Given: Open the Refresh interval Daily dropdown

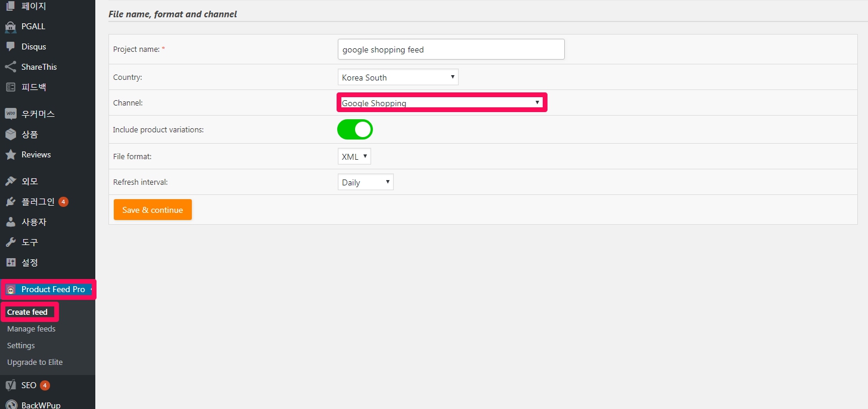Looking at the screenshot, I should 365,182.
